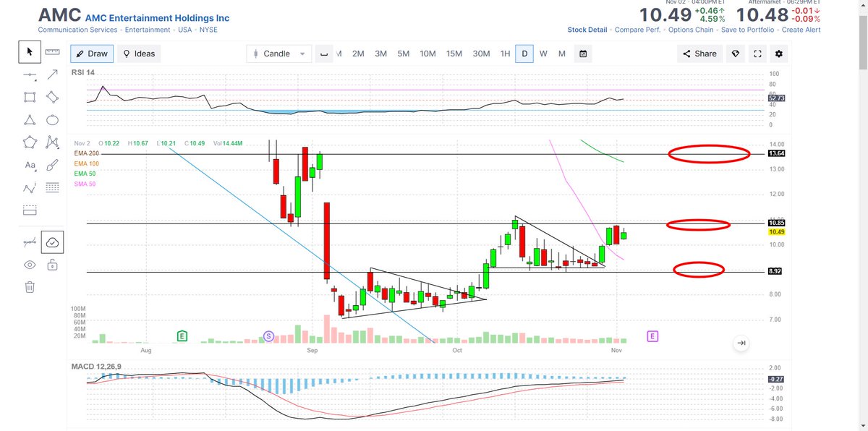The image size is (868, 431).
Task: Click the Create Alert link
Action: point(801,30)
